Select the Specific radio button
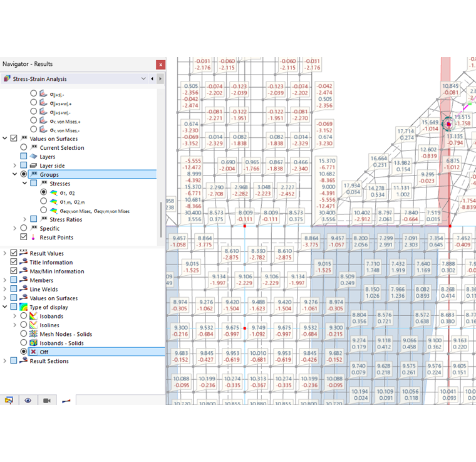Image resolution: width=476 pixels, height=462 pixels. (24, 228)
